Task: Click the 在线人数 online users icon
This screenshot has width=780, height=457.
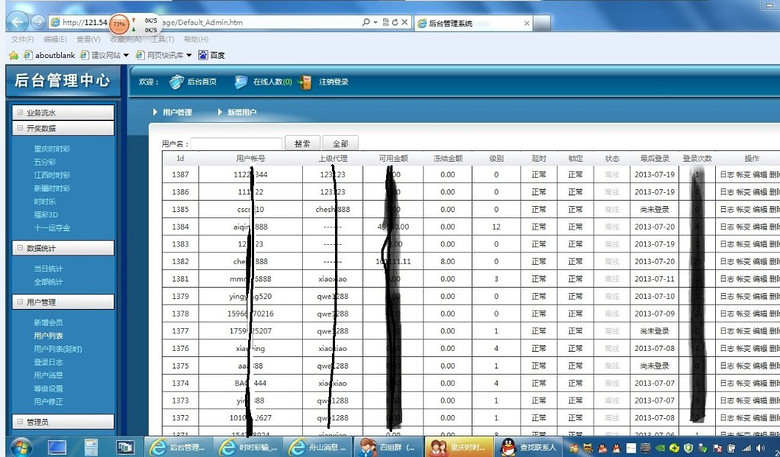Action: pos(241,82)
